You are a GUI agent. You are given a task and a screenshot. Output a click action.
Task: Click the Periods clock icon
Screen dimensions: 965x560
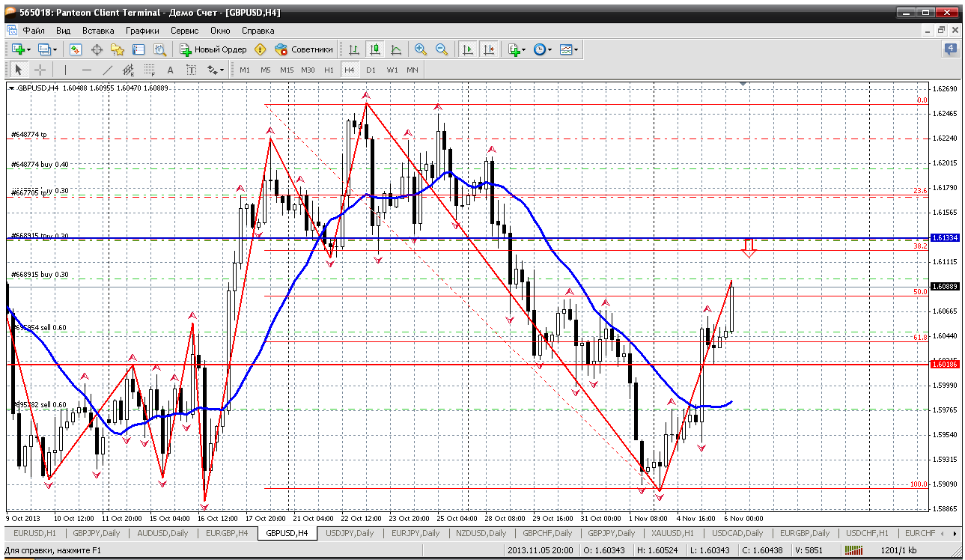(x=540, y=49)
